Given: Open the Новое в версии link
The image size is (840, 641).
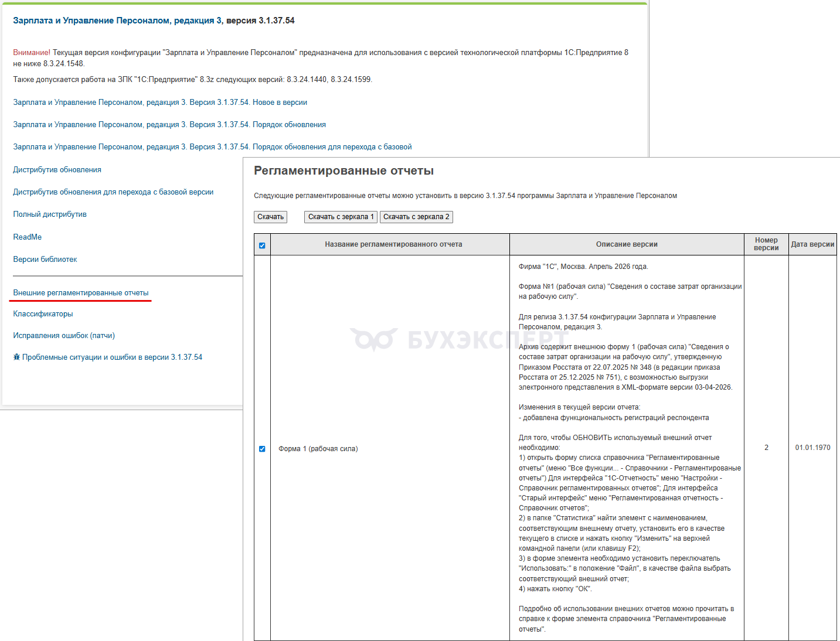Looking at the screenshot, I should point(160,103).
